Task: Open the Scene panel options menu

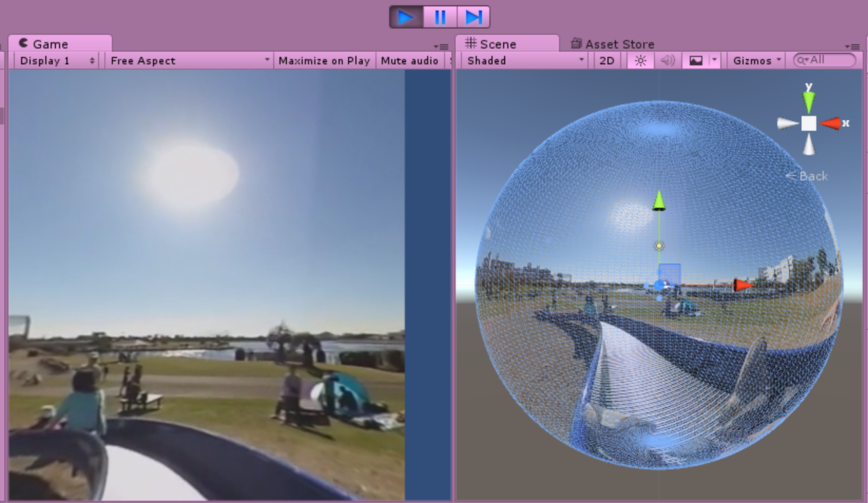Action: point(852,46)
